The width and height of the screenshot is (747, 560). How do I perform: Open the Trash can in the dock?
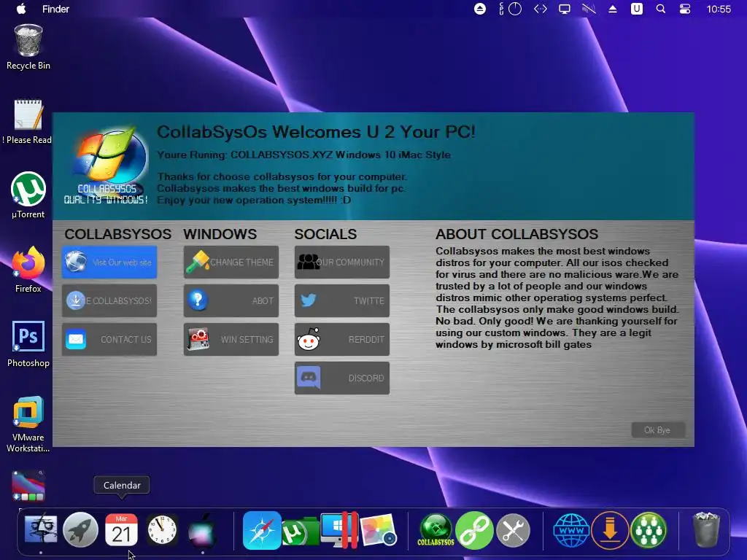(706, 529)
